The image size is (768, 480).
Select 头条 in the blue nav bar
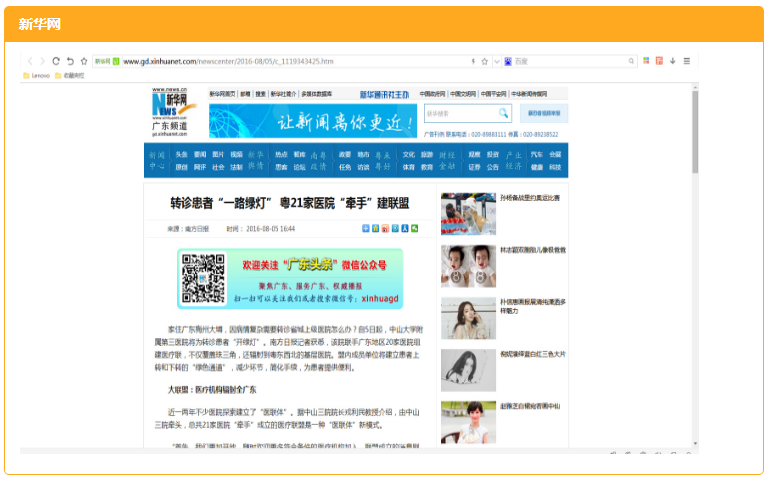[182, 154]
